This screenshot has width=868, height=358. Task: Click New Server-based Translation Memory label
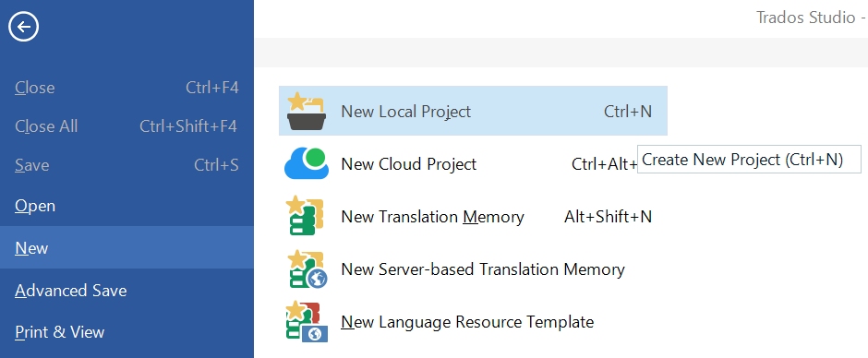tap(483, 269)
